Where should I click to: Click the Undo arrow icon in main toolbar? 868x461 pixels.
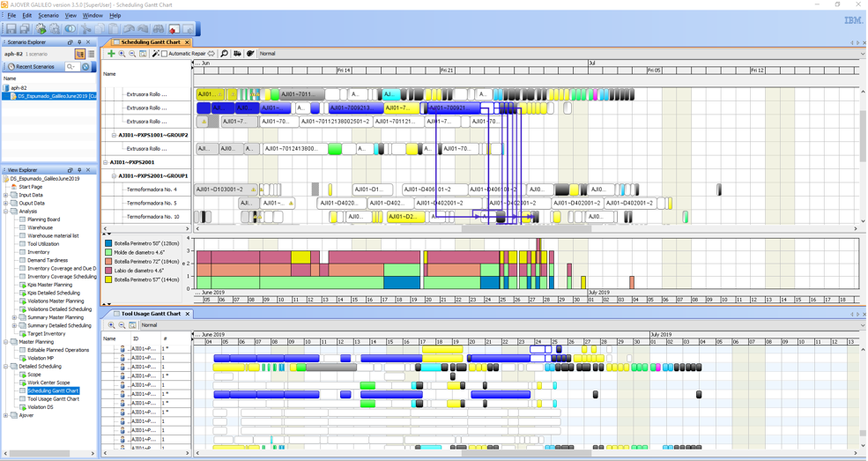coord(129,29)
